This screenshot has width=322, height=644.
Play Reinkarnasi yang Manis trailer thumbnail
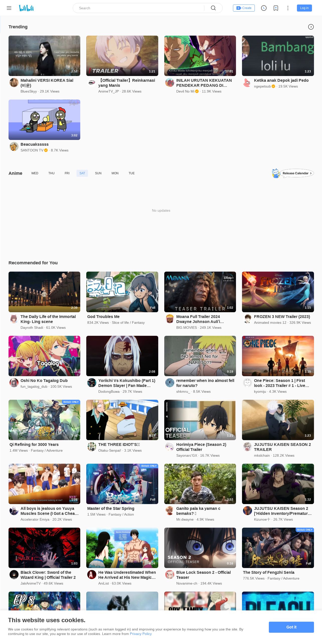pos(122,56)
